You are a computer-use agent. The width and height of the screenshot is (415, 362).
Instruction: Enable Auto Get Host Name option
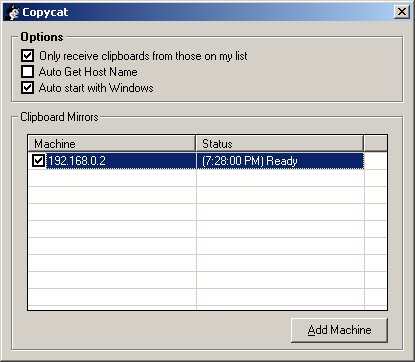(x=27, y=71)
